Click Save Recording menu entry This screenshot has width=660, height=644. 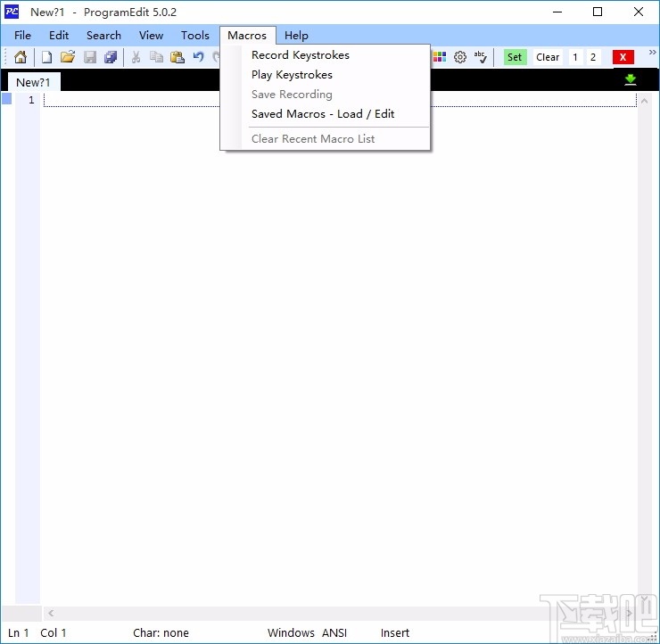point(325,95)
